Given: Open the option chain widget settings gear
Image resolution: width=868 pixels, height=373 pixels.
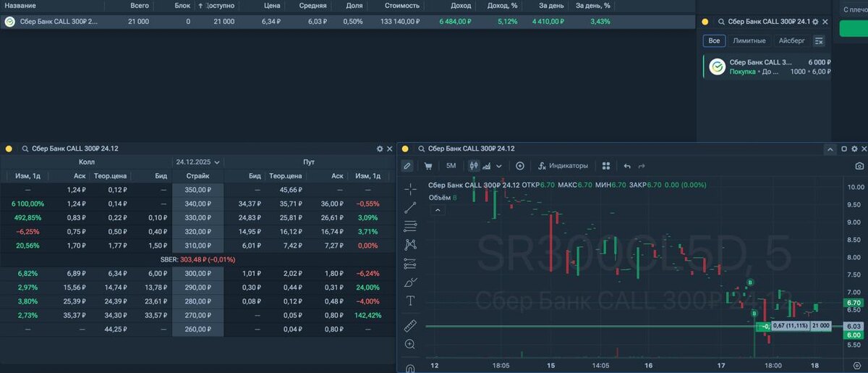Looking at the screenshot, I should (x=380, y=148).
